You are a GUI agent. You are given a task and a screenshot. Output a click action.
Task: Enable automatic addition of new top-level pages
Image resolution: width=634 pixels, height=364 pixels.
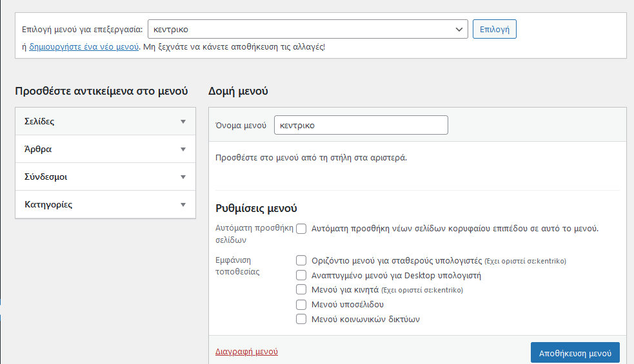(x=301, y=229)
